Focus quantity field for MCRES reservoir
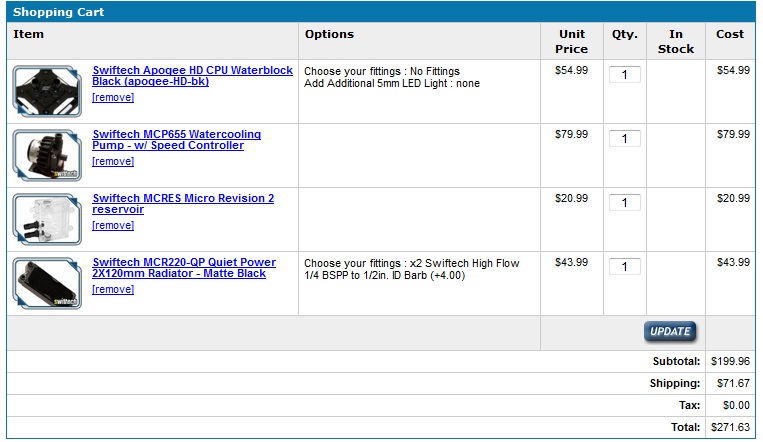 tap(625, 203)
